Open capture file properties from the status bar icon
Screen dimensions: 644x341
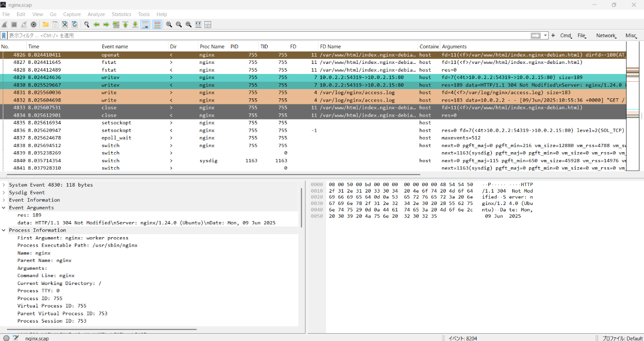pyautogui.click(x=16, y=338)
